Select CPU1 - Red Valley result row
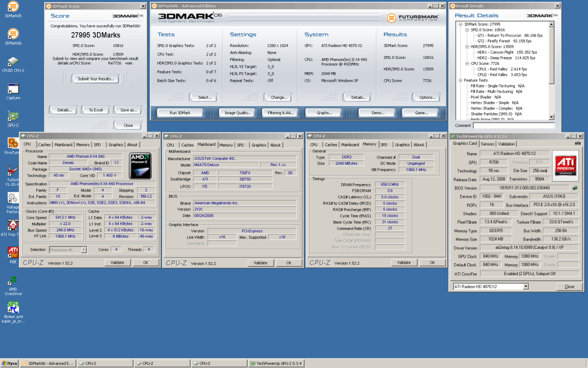 pyautogui.click(x=502, y=69)
